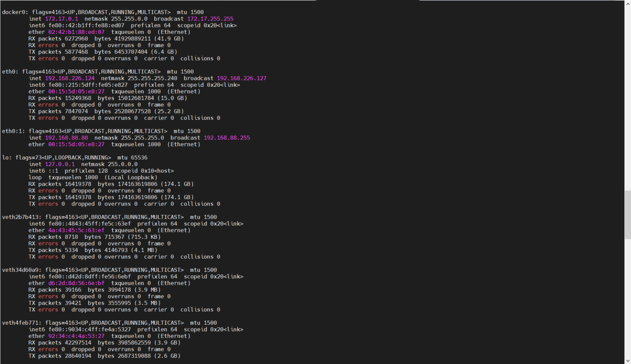631x364 pixels.
Task: Click the MAC address 02:42:b1:88:ed:07
Action: [x=76, y=32]
